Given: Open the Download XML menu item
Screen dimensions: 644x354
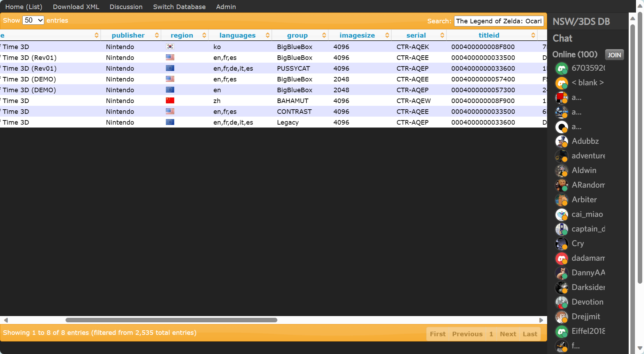Looking at the screenshot, I should pos(76,7).
